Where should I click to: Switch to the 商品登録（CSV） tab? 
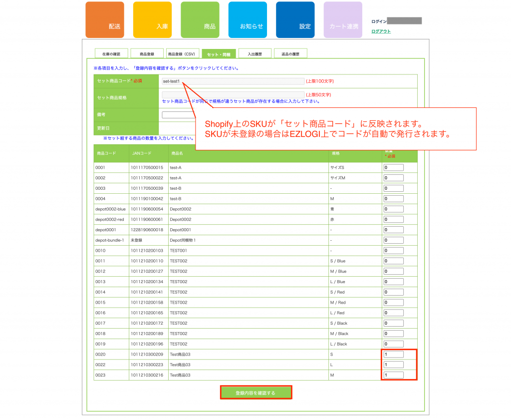tap(182, 53)
